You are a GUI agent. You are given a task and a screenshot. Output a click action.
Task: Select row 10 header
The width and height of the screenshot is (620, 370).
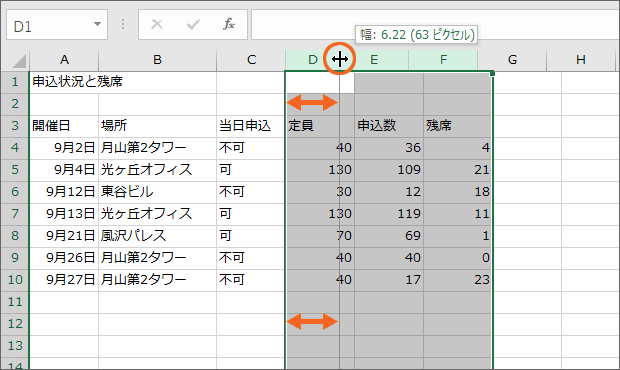click(15, 280)
